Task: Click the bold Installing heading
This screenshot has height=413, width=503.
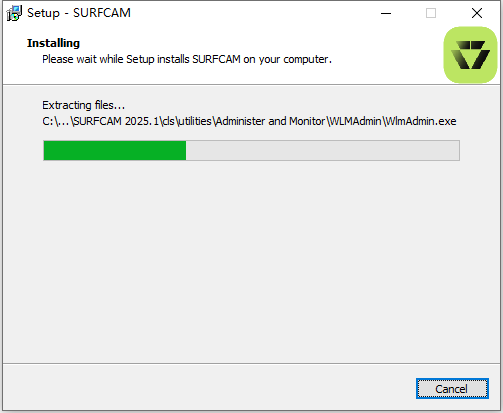Action: click(x=53, y=43)
